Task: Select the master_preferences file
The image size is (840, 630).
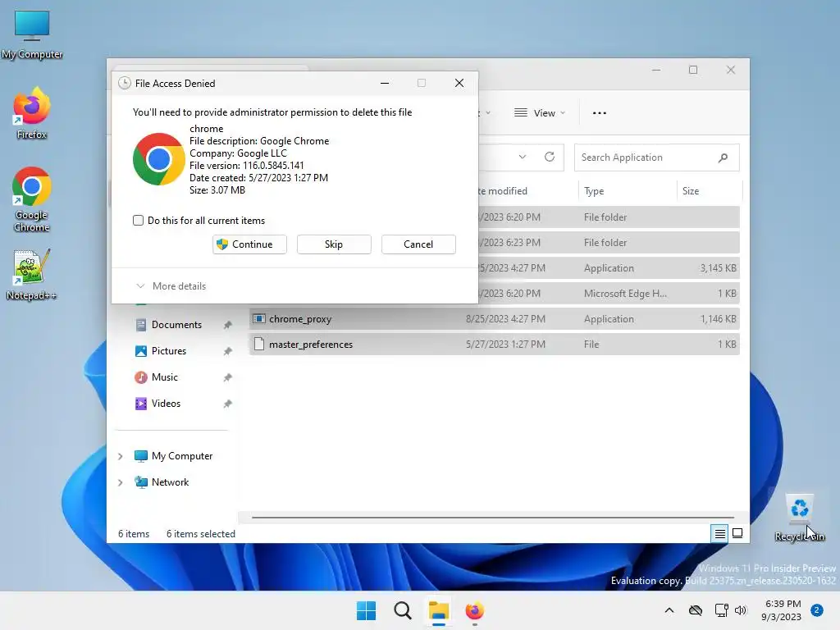Action: [495, 345]
